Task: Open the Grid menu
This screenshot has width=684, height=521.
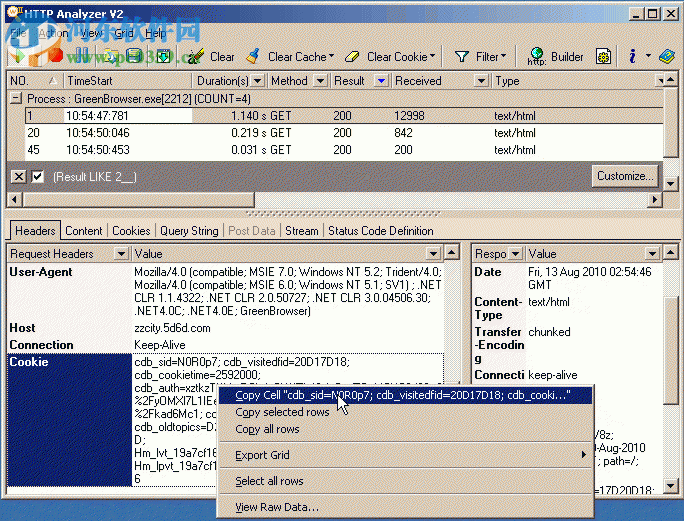Action: click(124, 33)
